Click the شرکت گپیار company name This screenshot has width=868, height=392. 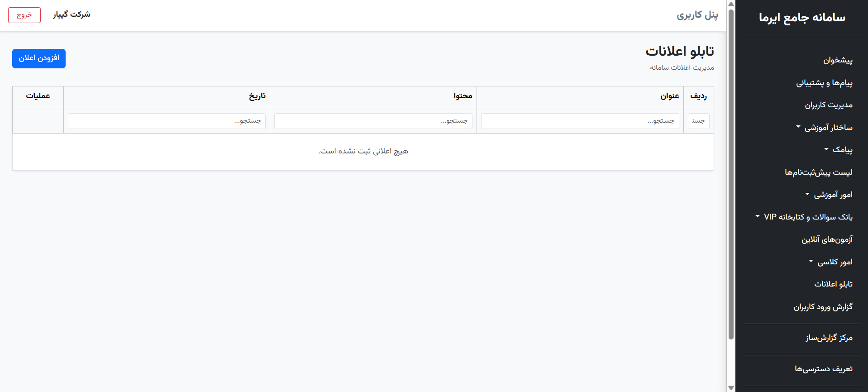(72, 14)
